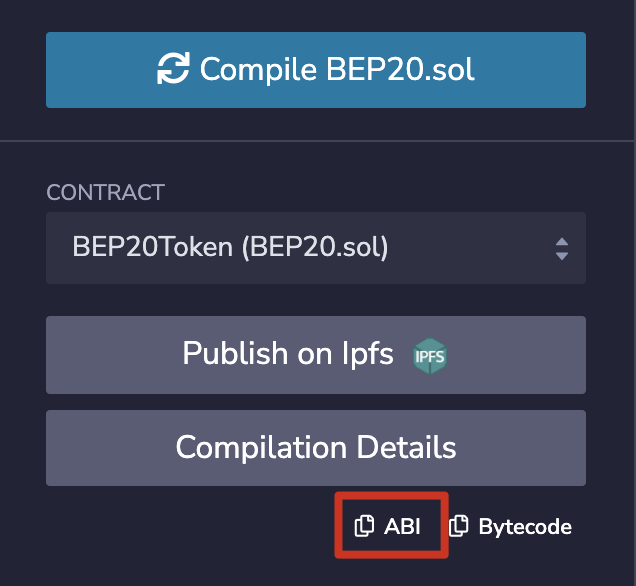The image size is (636, 586).
Task: Click the "Bytecode" text label
Action: pyautogui.click(x=525, y=526)
